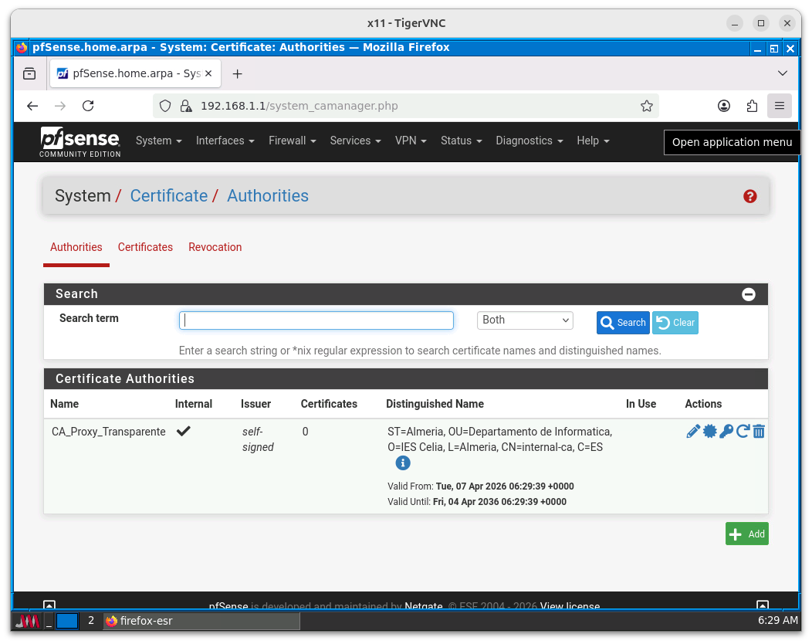Image resolution: width=812 pixels, height=644 pixels.
Task: Delete CA_Proxy_Transparente with the trash icon
Action: (x=759, y=431)
